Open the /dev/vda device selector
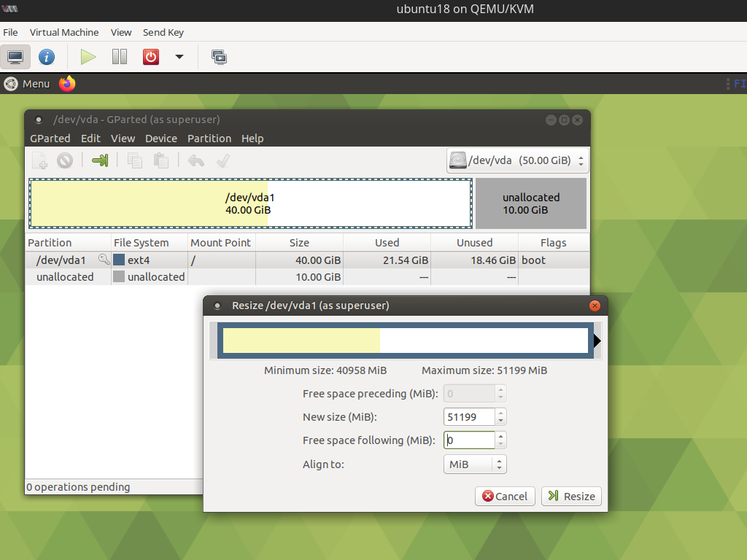The image size is (747, 560). [x=517, y=160]
